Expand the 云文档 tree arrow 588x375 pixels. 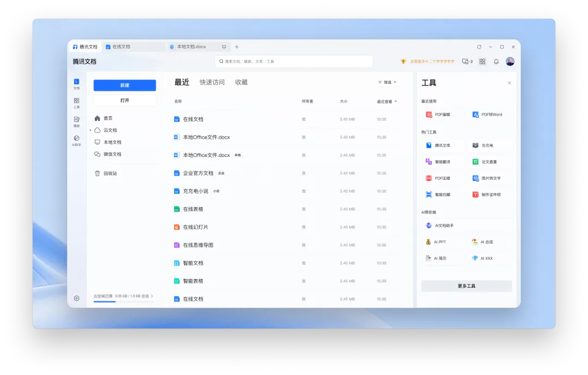[90, 130]
